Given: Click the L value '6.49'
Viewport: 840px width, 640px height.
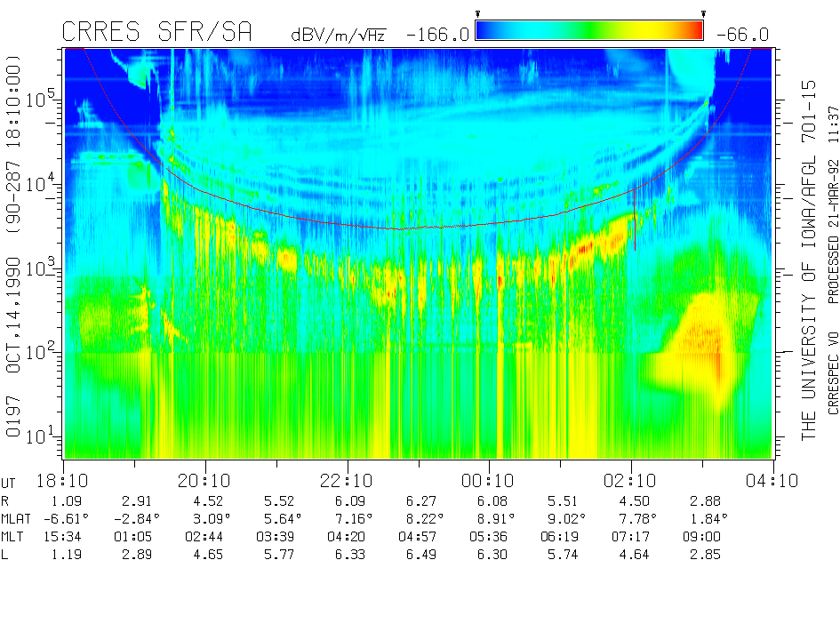Looking at the screenshot, I should 421,555.
